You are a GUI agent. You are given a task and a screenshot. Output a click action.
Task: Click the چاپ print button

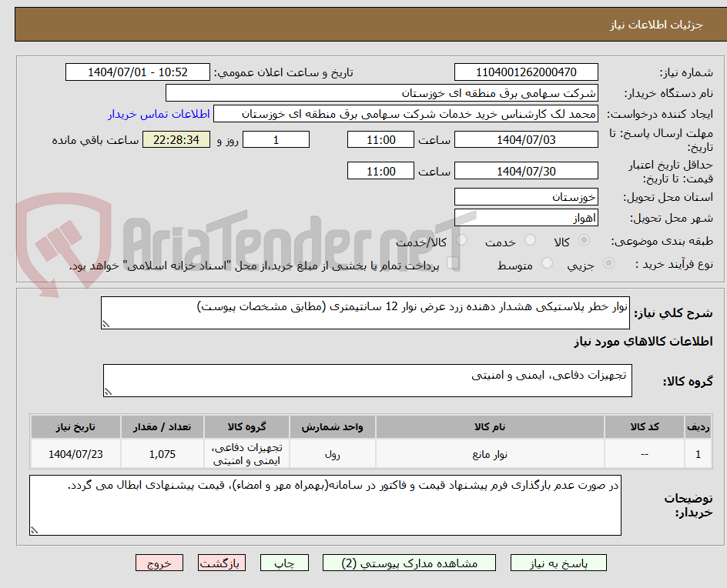coord(286,563)
